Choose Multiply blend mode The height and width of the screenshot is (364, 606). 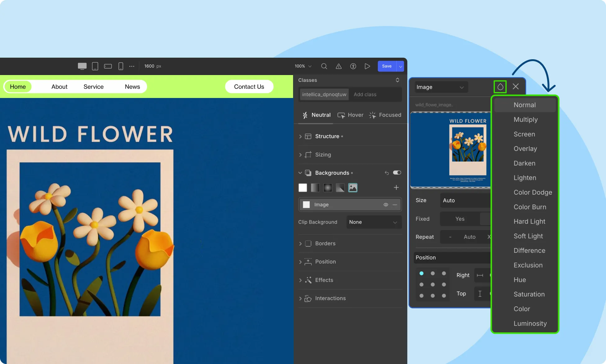tap(525, 120)
